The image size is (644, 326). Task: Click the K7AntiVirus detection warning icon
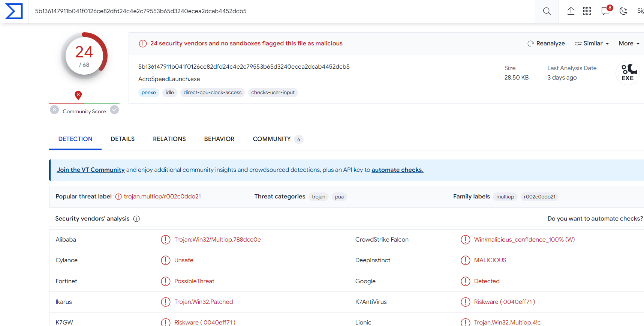click(x=466, y=302)
